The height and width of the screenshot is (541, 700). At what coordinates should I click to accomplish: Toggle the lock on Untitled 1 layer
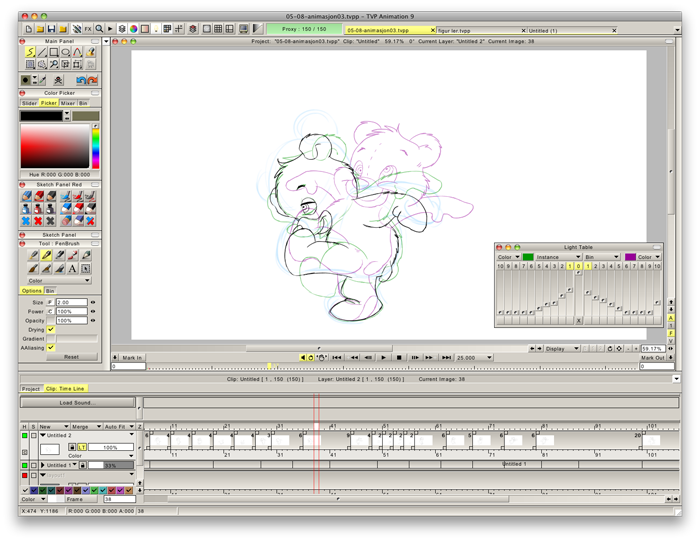coord(83,465)
